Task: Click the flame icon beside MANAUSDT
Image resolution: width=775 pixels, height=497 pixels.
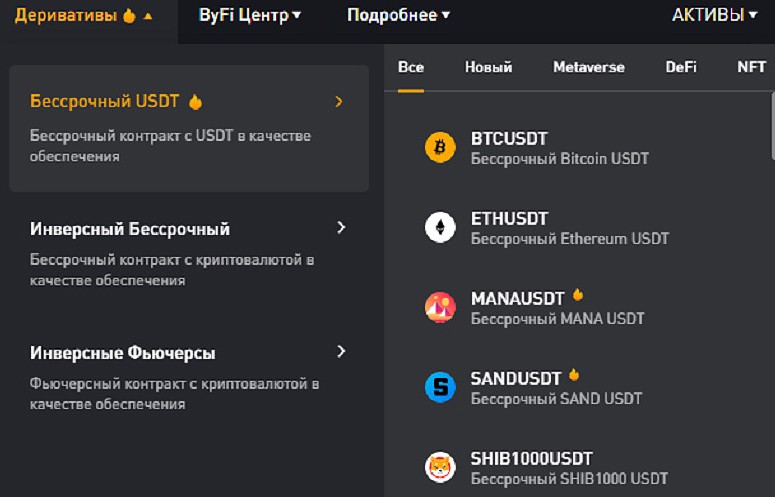Action: [577, 296]
